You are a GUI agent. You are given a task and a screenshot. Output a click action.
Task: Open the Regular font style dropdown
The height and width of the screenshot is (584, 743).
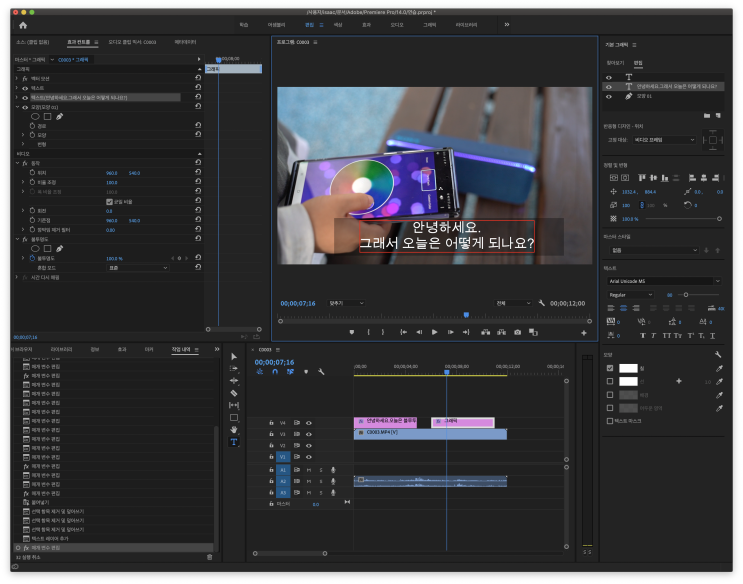point(630,295)
